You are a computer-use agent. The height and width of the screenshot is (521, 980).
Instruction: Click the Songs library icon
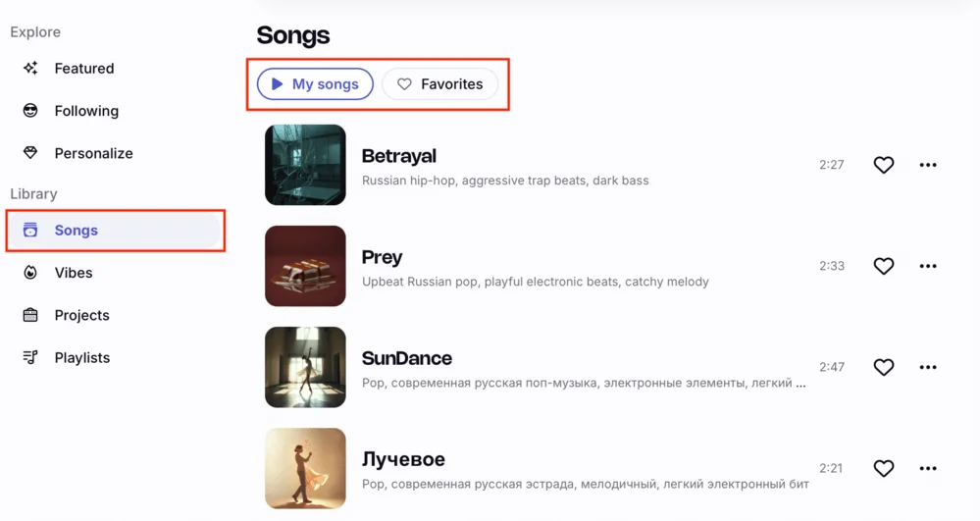[30, 231]
